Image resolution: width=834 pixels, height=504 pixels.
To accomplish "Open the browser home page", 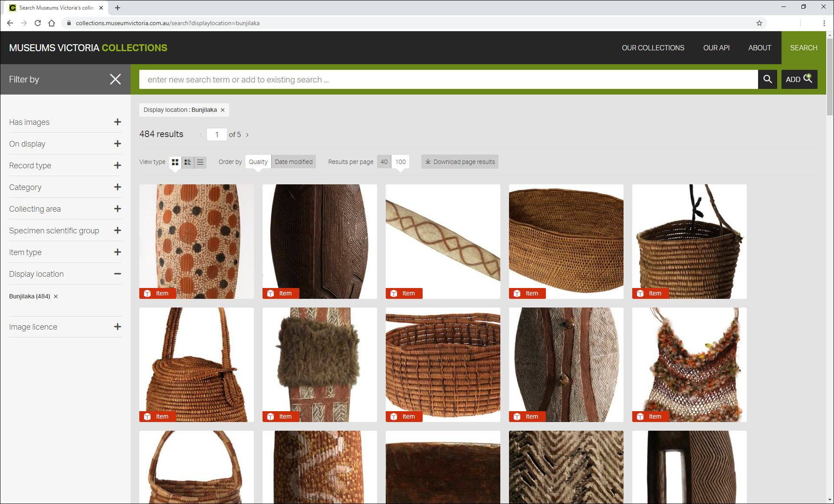I will [x=52, y=23].
